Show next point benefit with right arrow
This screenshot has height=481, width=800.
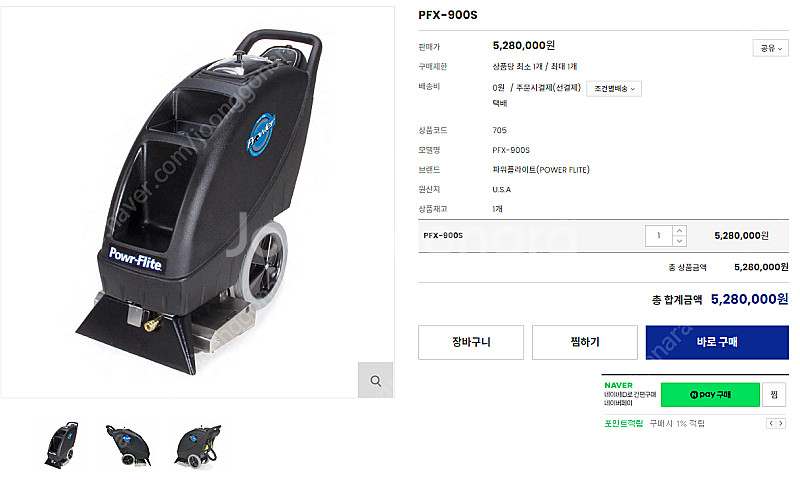point(781,423)
